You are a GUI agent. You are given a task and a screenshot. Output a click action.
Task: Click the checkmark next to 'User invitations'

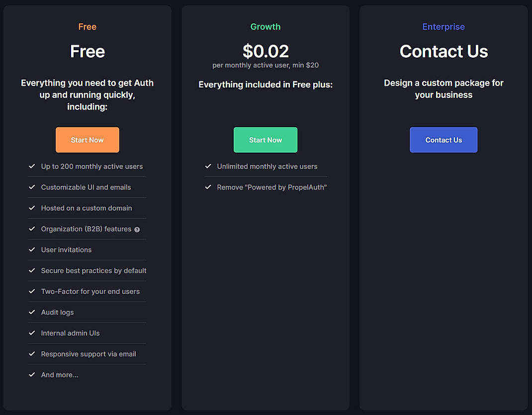click(x=32, y=249)
